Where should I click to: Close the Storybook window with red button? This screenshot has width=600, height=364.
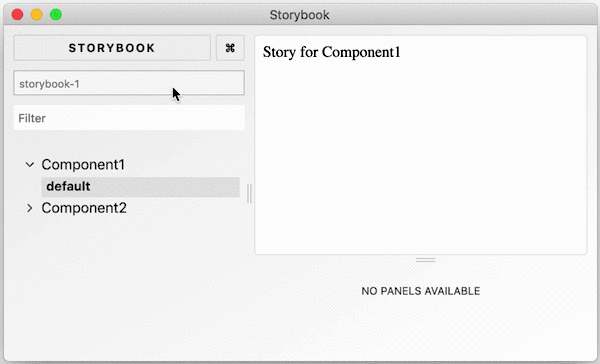(x=18, y=15)
